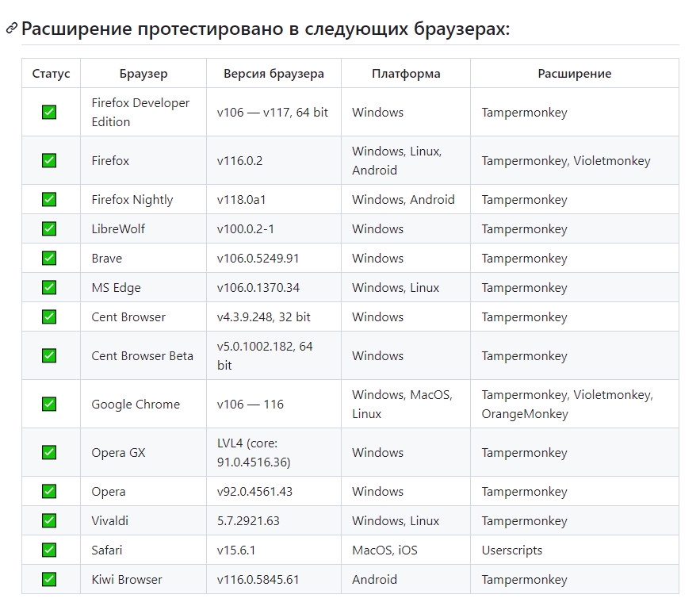Select the 'Firefox Developer Edition' cell

[143, 112]
